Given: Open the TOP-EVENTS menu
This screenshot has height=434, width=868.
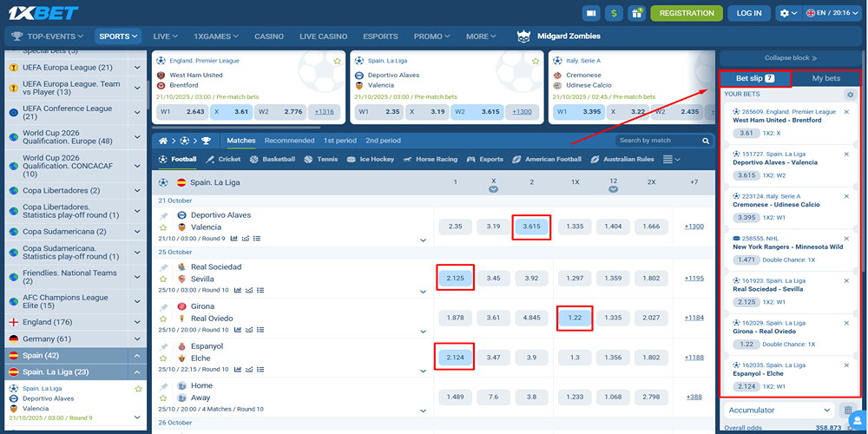Looking at the screenshot, I should point(48,36).
